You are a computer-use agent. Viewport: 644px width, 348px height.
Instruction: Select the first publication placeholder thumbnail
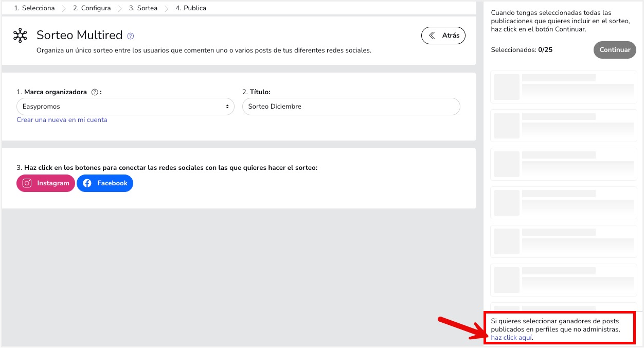point(506,86)
